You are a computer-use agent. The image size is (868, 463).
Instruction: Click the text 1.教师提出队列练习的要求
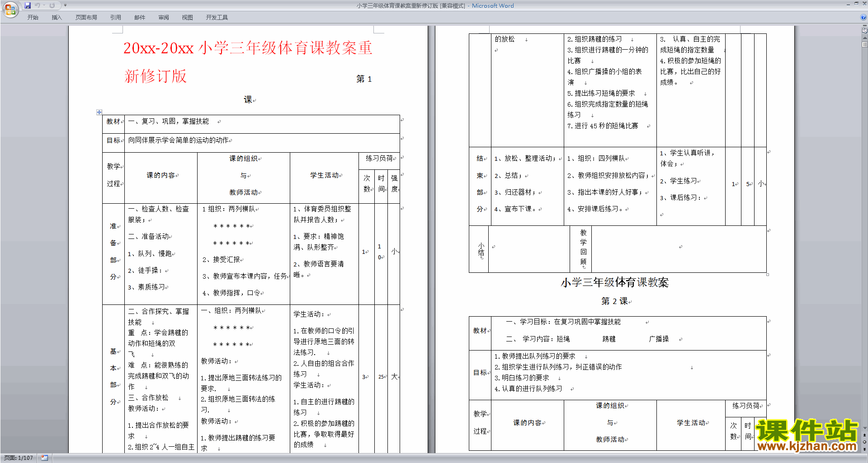click(534, 356)
